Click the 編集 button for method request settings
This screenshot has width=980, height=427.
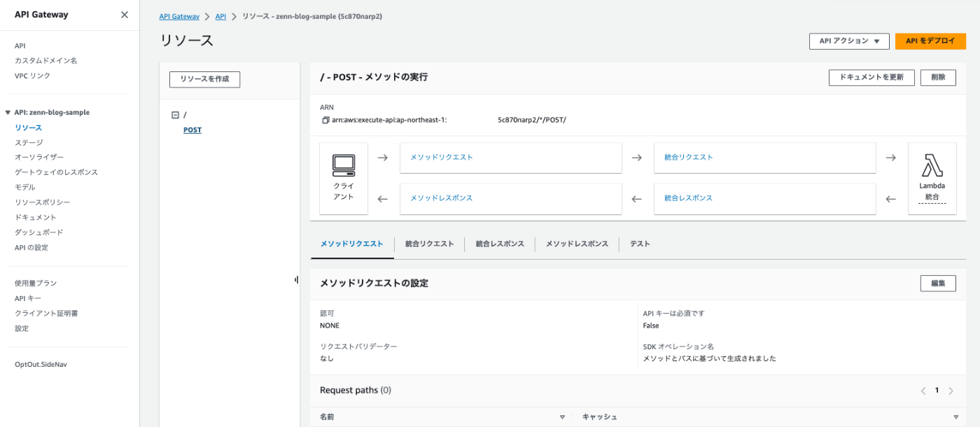click(938, 283)
